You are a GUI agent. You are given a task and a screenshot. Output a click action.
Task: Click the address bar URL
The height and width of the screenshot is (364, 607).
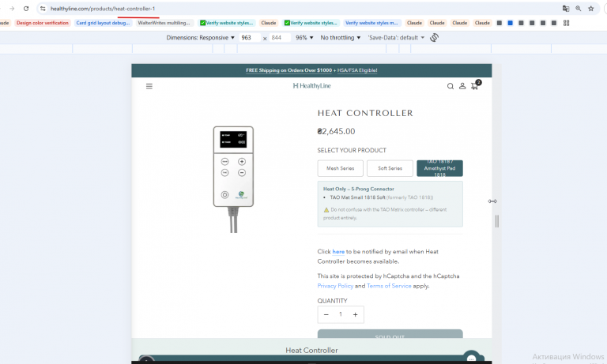click(103, 9)
